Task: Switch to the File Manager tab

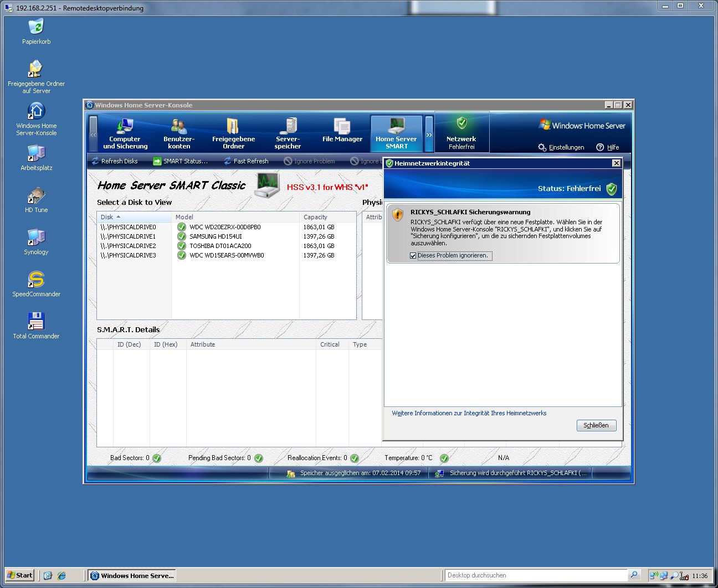Action: (342, 133)
